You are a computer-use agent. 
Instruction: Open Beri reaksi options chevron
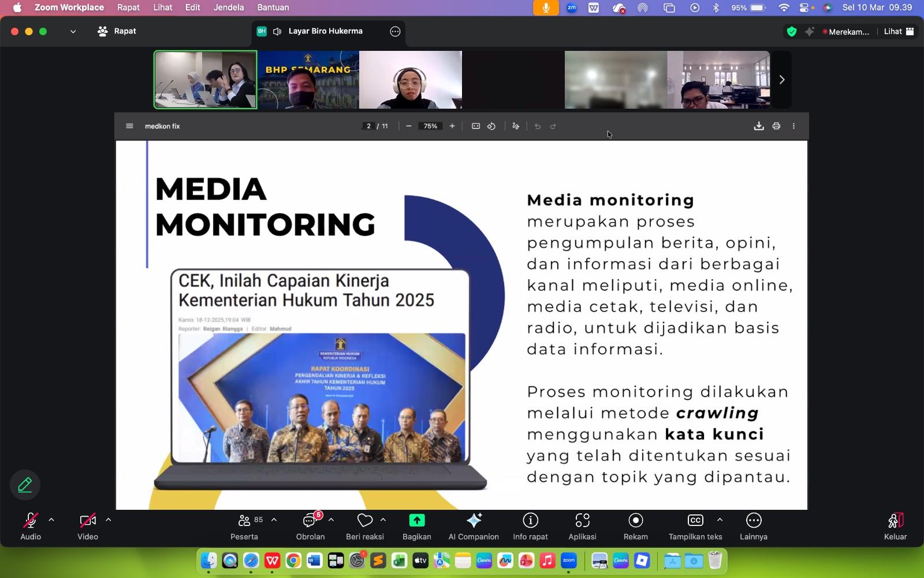tap(382, 520)
